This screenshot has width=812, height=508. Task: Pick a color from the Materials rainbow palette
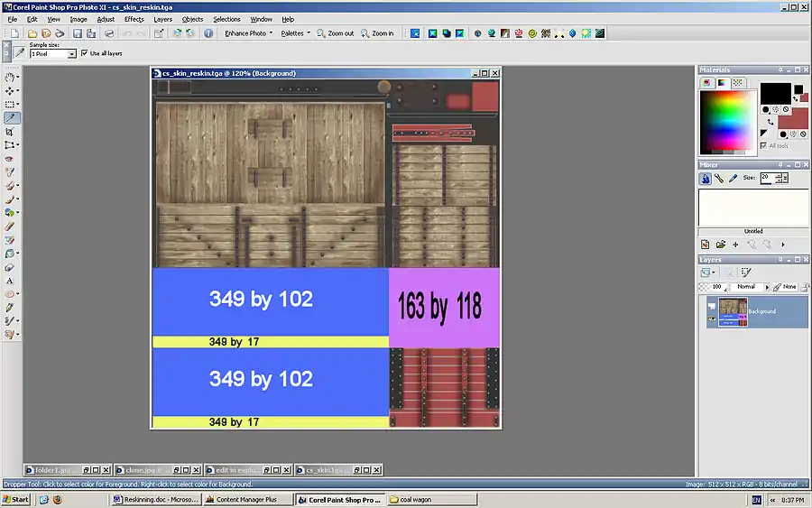coord(725,114)
